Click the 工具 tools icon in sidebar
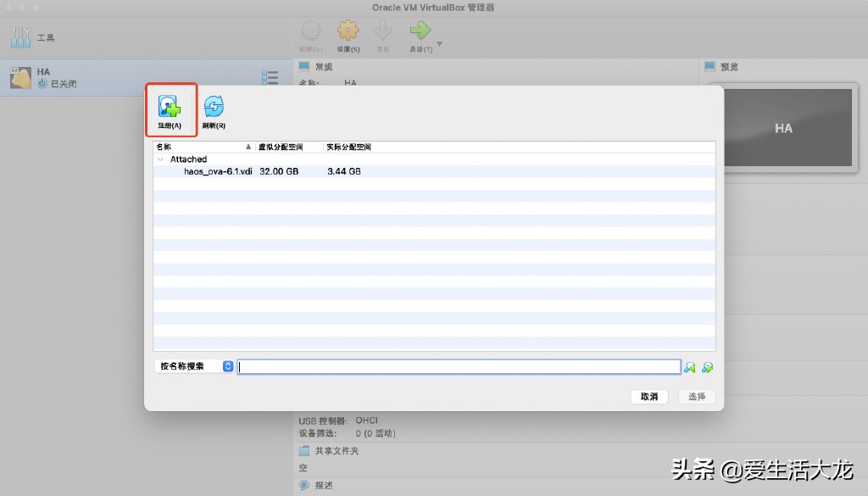The width and height of the screenshot is (868, 496). 20,36
